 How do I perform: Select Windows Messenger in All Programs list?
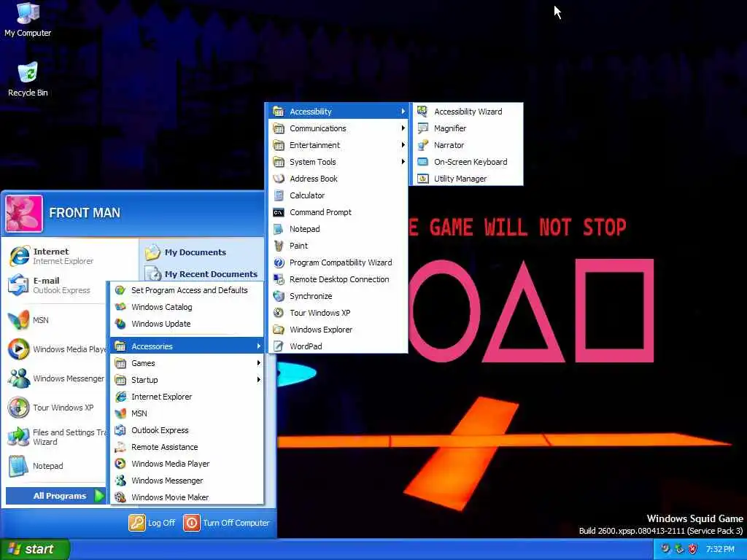click(x=187, y=481)
